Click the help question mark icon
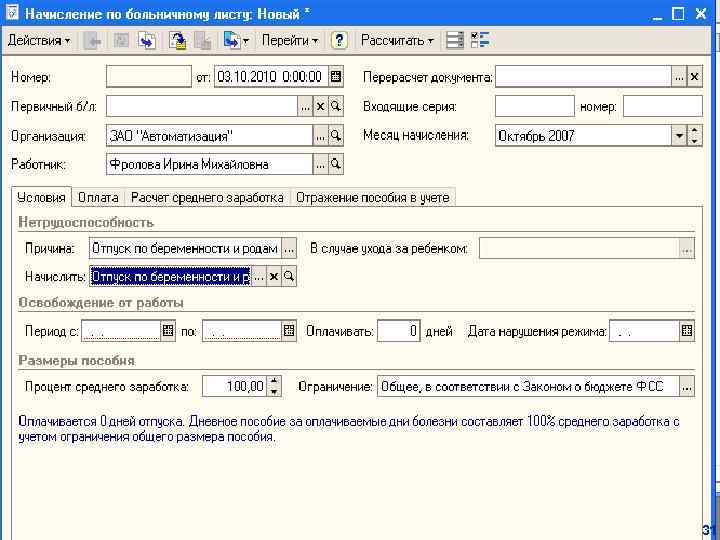The image size is (720, 540). point(339,40)
